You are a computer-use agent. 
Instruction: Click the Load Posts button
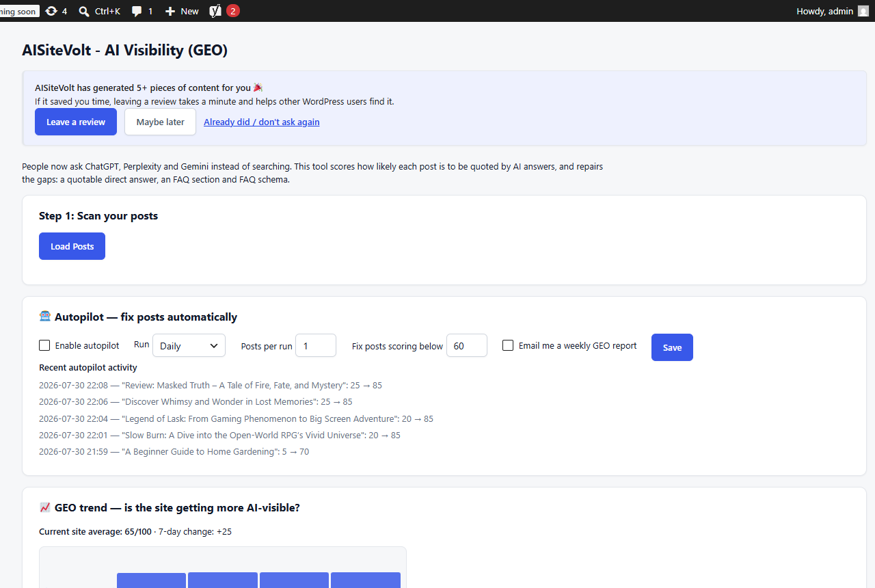72,246
